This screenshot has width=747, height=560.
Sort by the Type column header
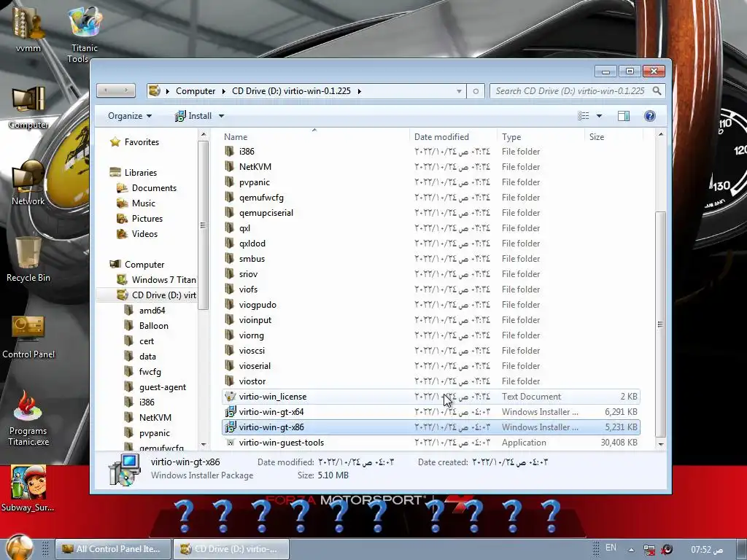click(x=541, y=136)
